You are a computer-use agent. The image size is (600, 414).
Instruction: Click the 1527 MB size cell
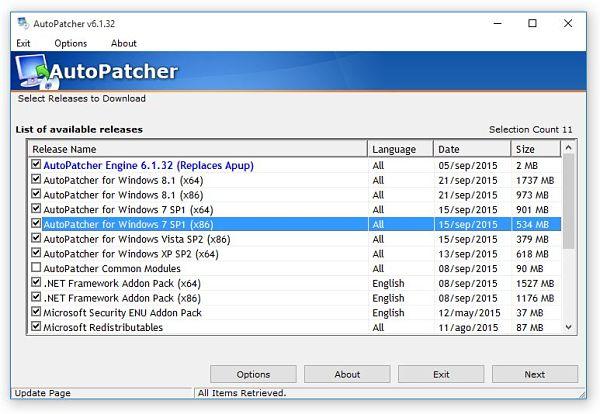[x=535, y=283]
